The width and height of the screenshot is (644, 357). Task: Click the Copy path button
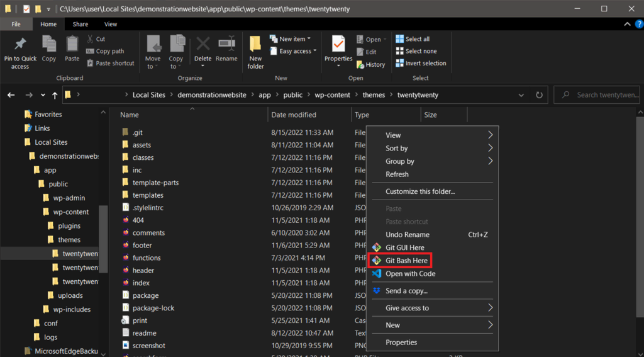[x=109, y=51]
